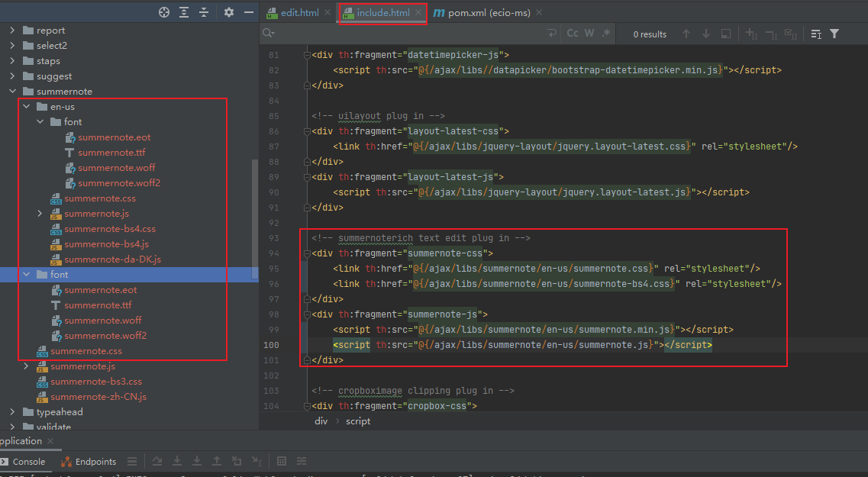Screen dimensions: 868x477
Task: Go to previous occurrence with up arrow
Action: click(686, 34)
